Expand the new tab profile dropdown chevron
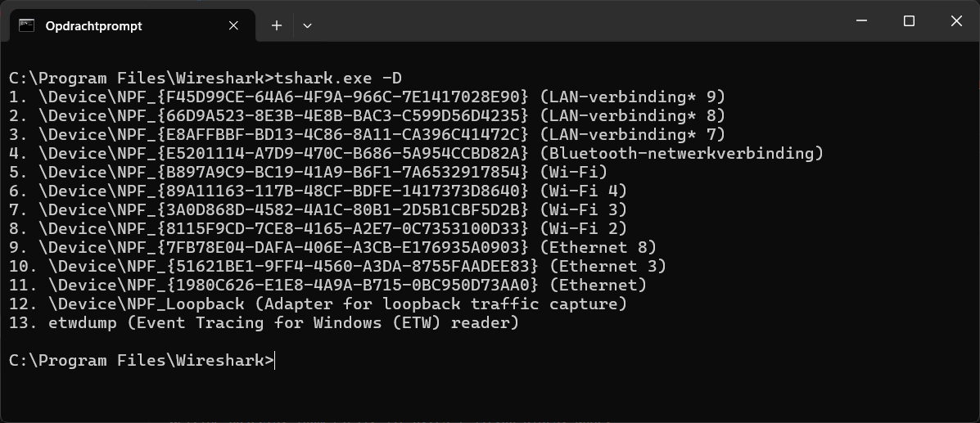Viewport: 980px width, 423px height. [307, 25]
